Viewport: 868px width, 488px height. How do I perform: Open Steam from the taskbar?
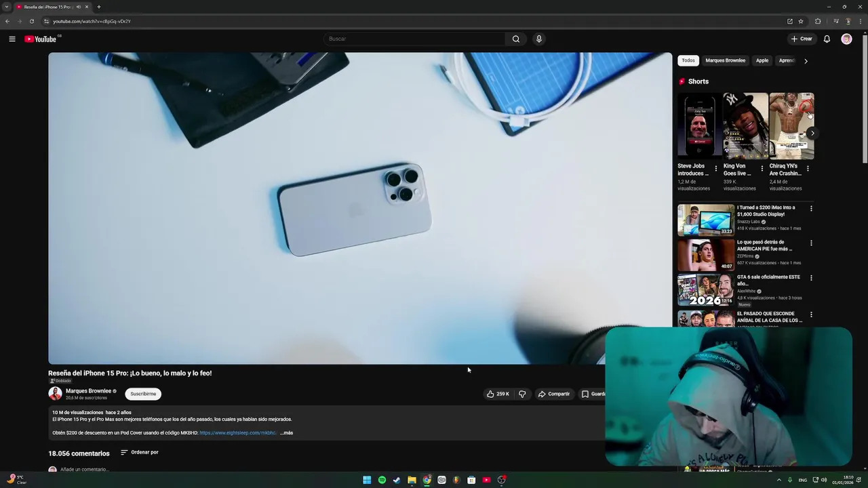pyautogui.click(x=397, y=480)
